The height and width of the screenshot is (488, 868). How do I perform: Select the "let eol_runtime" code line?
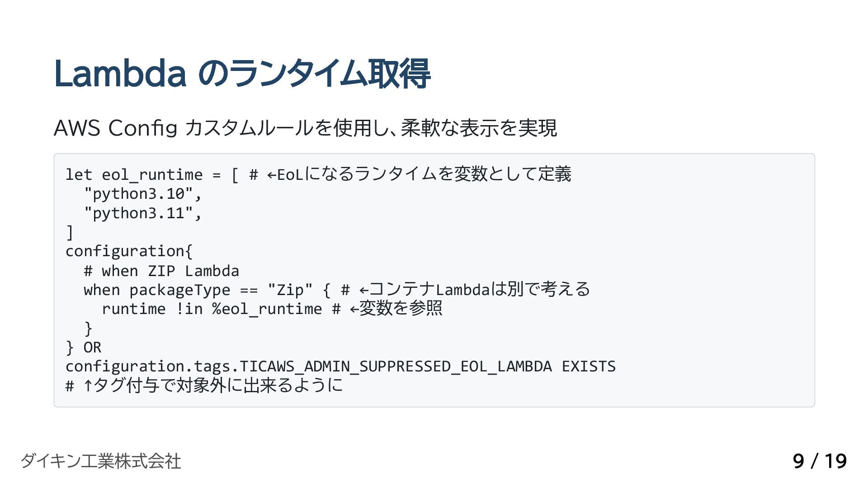click(318, 174)
